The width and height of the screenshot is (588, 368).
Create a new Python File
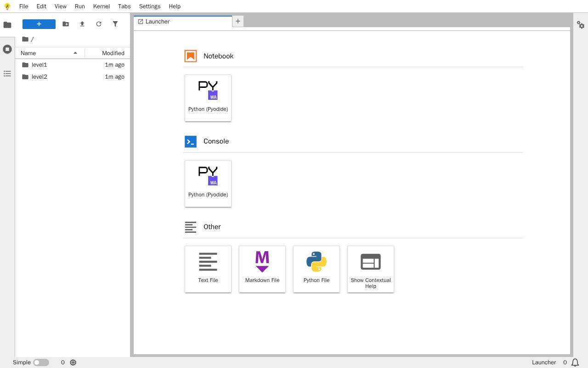[317, 269]
